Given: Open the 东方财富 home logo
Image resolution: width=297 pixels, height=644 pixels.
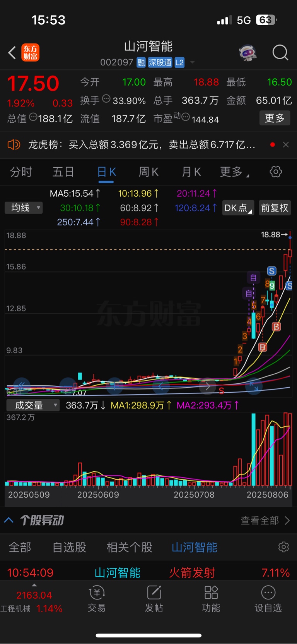Looking at the screenshot, I should click(x=30, y=53).
